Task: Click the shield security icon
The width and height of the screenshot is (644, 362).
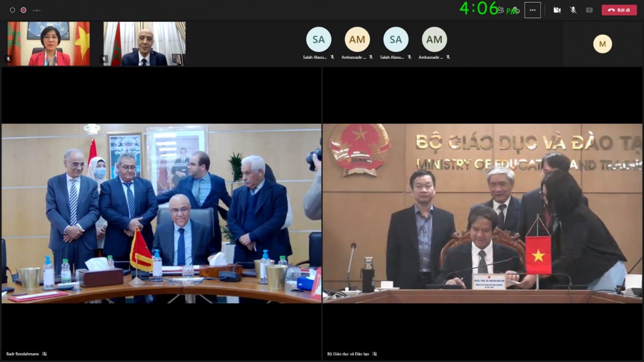Action: [x=13, y=10]
